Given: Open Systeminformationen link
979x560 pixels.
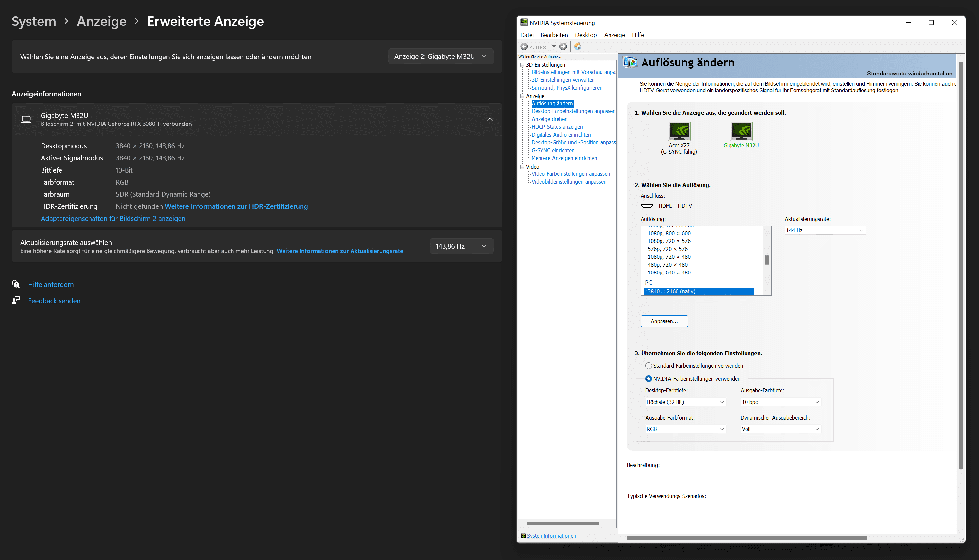Looking at the screenshot, I should pos(551,536).
